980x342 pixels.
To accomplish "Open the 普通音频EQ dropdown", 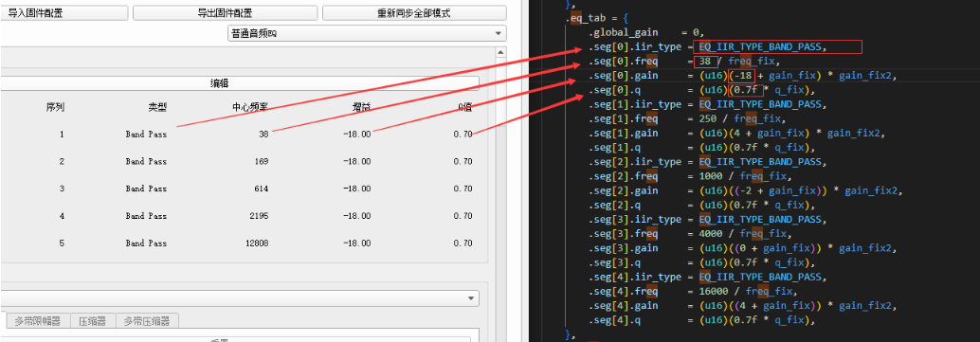I will pyautogui.click(x=367, y=34).
